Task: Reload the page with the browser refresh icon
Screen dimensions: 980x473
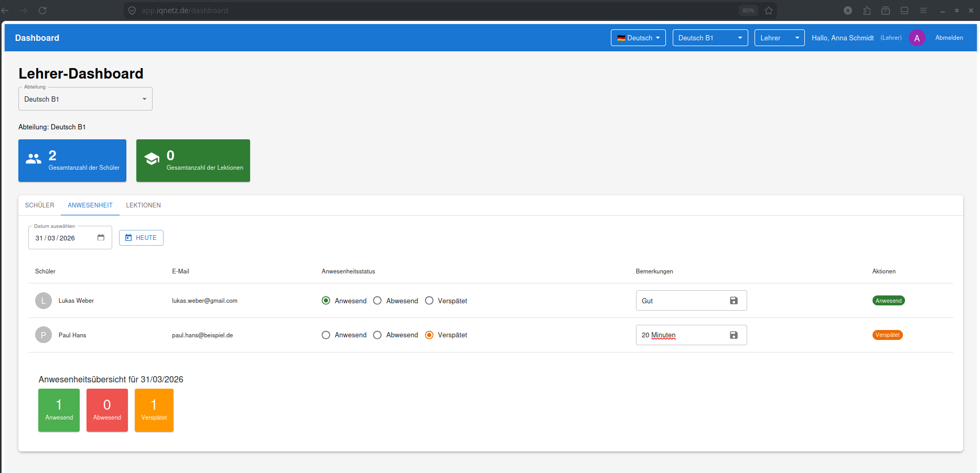Action: click(x=42, y=10)
